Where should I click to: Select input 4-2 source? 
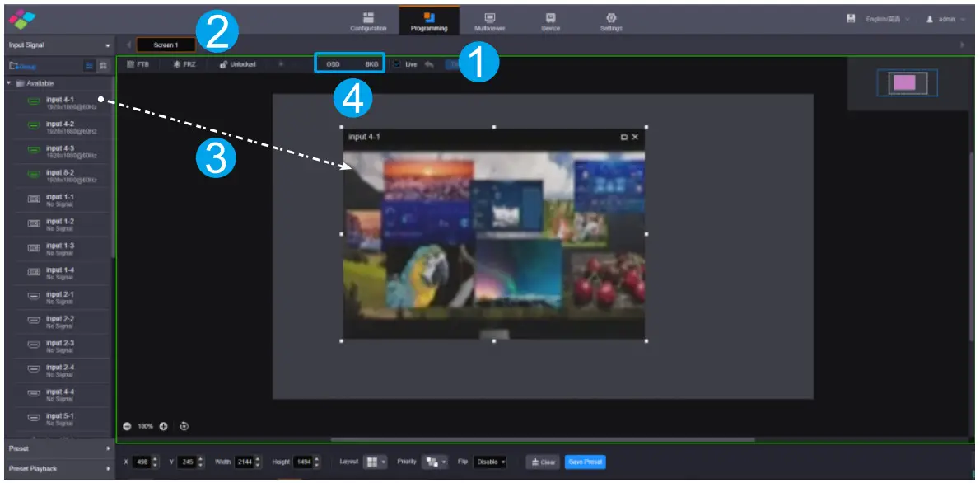(58, 128)
